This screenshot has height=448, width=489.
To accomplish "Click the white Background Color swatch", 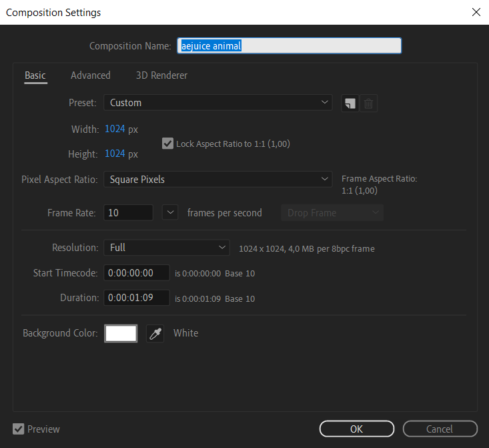I will tap(121, 333).
